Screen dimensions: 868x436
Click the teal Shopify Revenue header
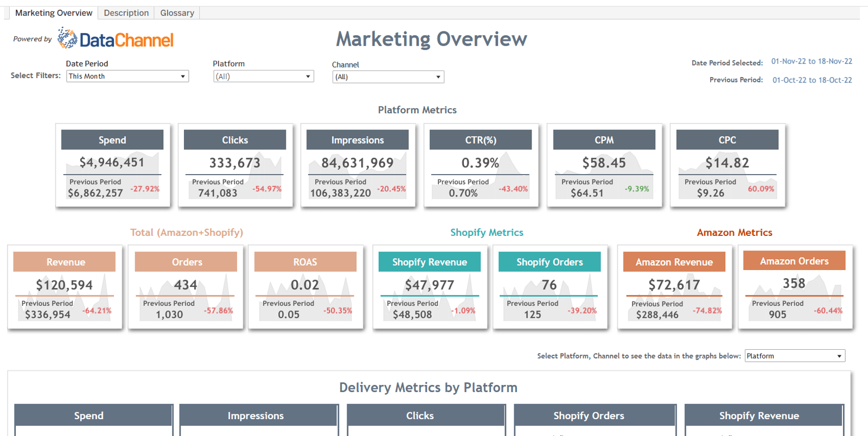pos(429,262)
